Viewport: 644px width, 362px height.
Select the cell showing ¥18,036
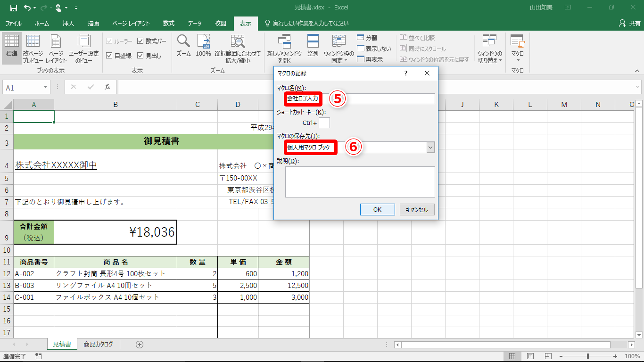point(116,232)
